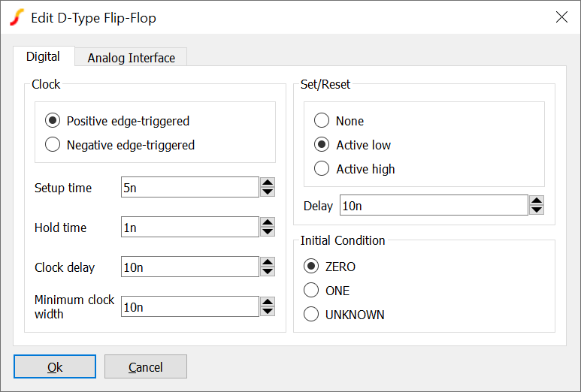The height and width of the screenshot is (392, 581).
Task: Choose Active high for Set/Reset
Action: [x=322, y=169]
